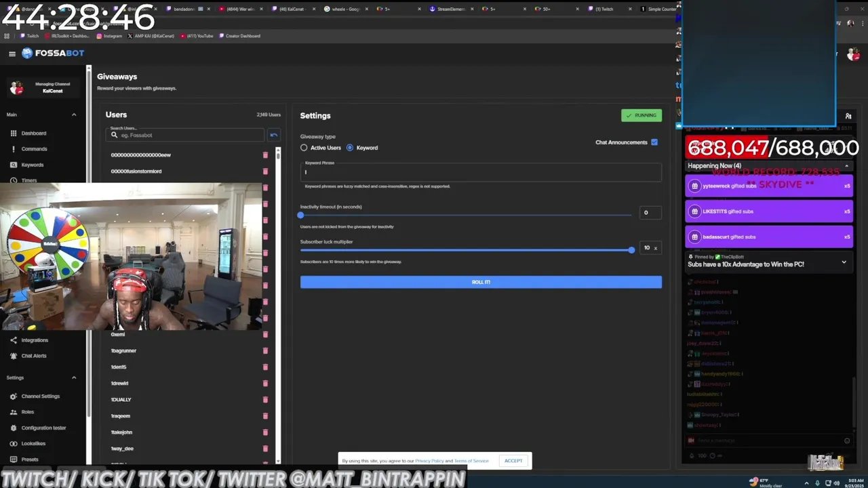
Task: Open the AMP KAI bookmark
Action: 151,36
